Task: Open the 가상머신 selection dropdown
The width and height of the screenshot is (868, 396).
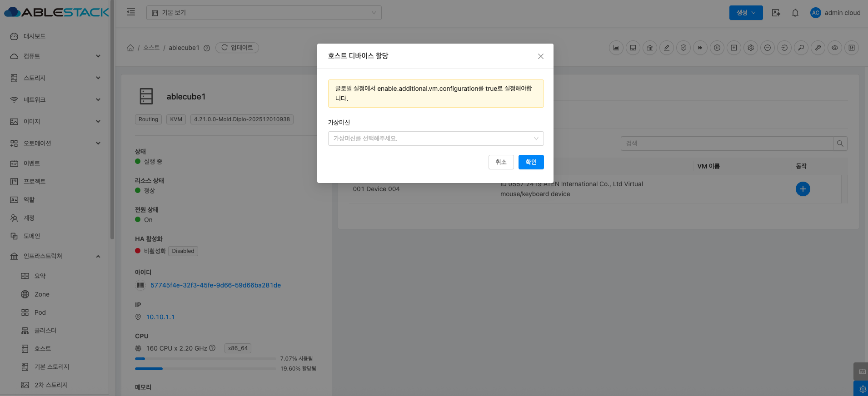Action: click(x=435, y=139)
